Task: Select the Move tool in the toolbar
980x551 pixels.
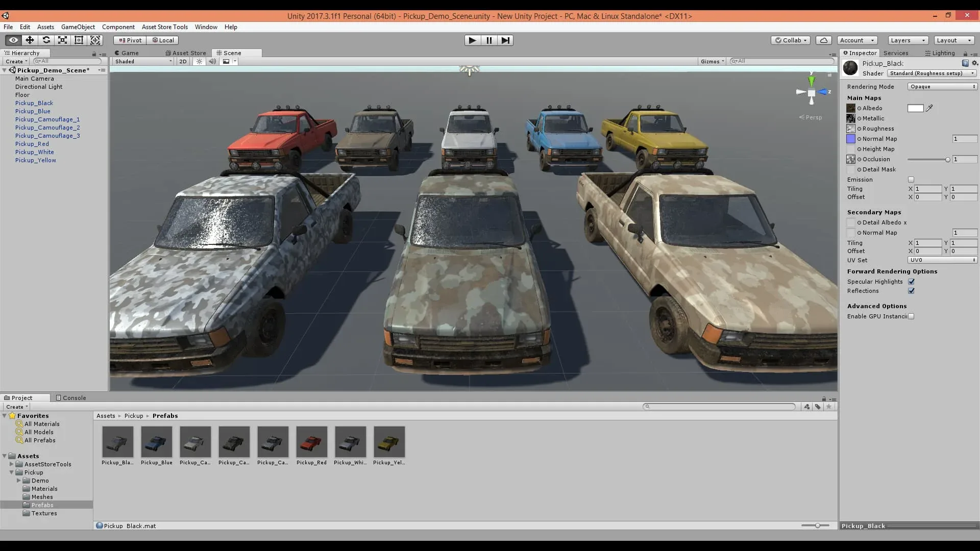Action: click(x=30, y=40)
